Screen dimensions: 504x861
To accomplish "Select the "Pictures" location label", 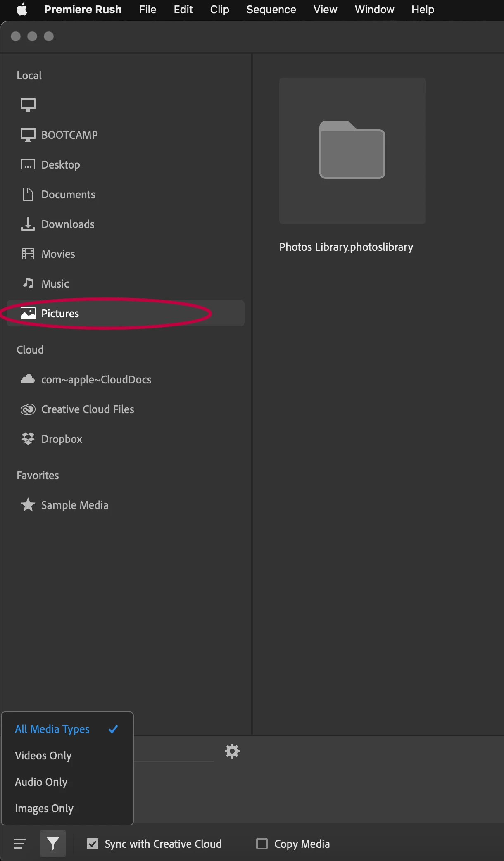I will (60, 314).
